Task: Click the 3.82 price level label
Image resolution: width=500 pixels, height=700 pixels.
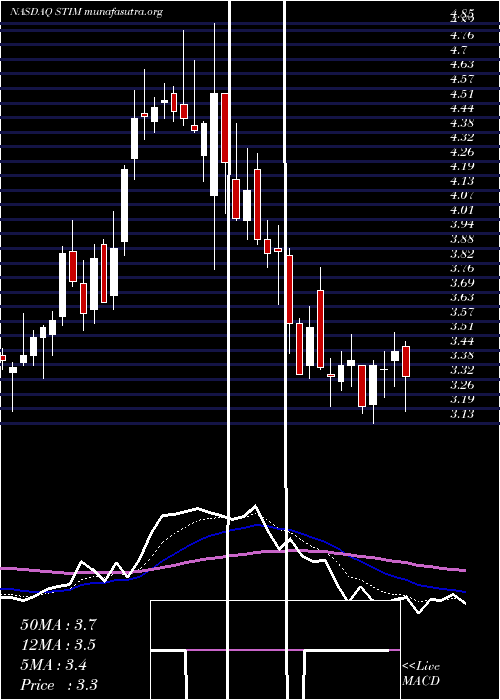Action: pyautogui.click(x=462, y=254)
